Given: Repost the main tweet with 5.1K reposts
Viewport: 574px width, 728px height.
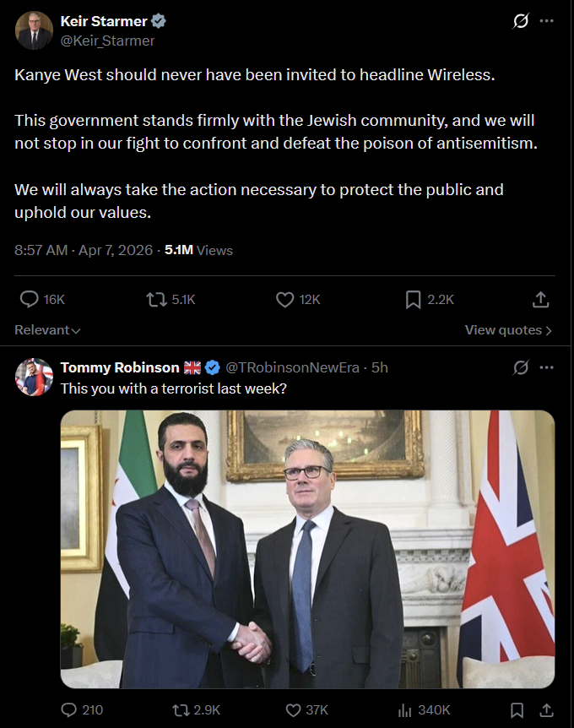Looking at the screenshot, I should pos(156,299).
